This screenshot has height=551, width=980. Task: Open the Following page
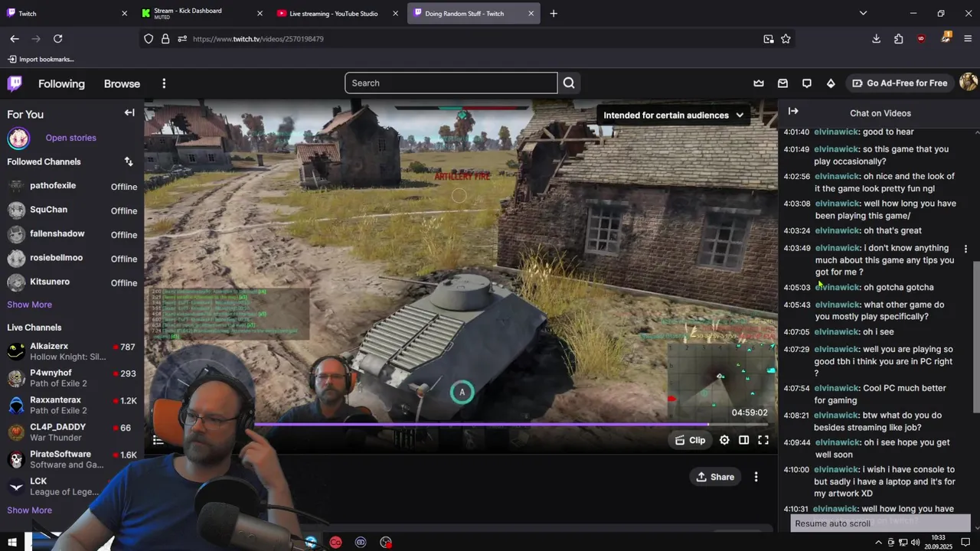[x=61, y=83]
